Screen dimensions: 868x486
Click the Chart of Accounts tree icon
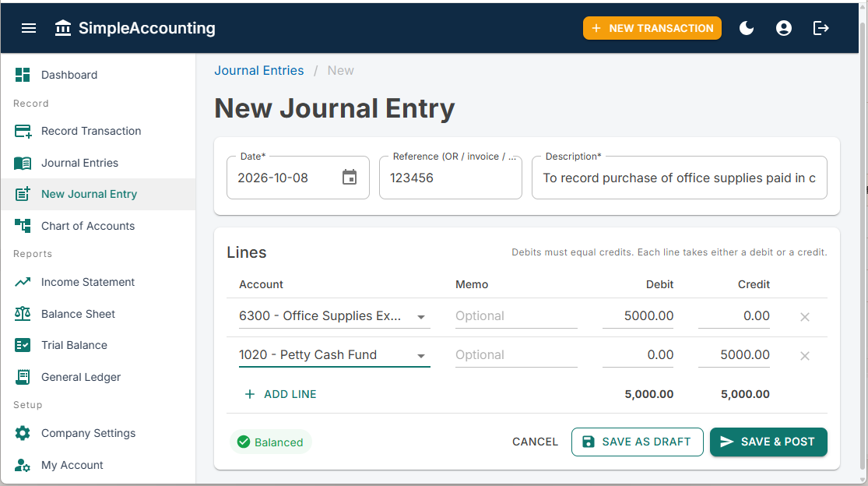[23, 226]
